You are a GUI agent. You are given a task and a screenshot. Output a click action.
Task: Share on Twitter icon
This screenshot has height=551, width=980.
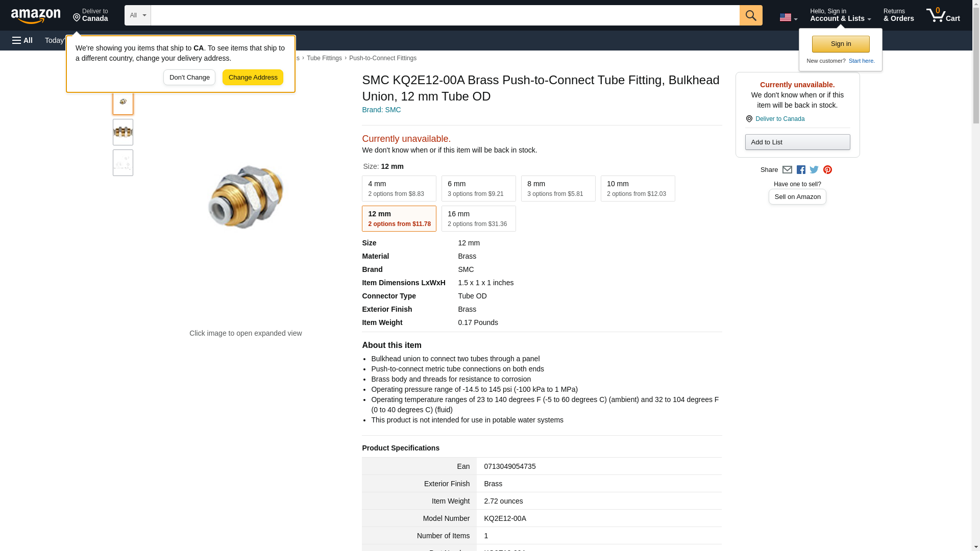pyautogui.click(x=814, y=170)
